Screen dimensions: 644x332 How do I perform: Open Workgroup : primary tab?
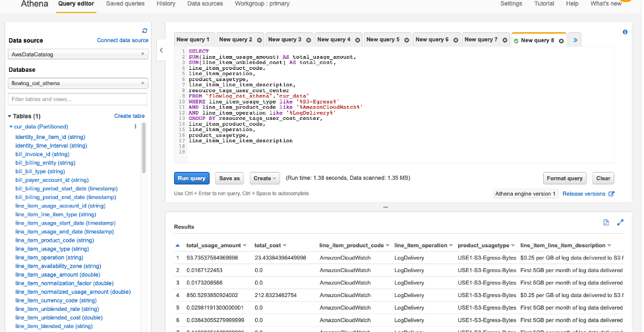click(262, 4)
